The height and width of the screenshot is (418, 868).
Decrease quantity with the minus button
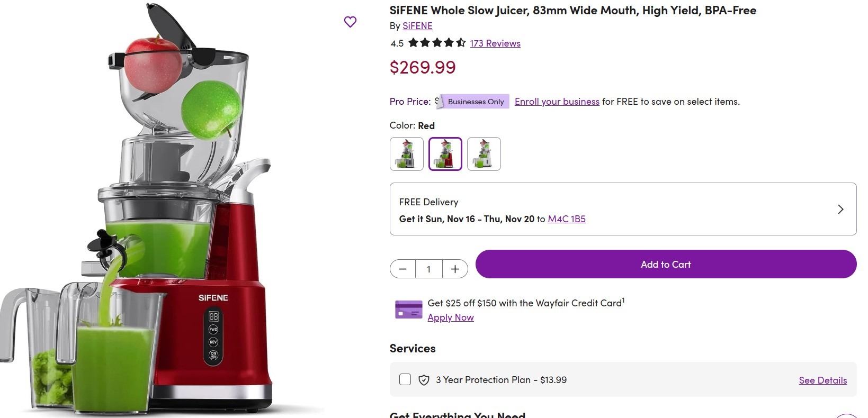tap(402, 269)
